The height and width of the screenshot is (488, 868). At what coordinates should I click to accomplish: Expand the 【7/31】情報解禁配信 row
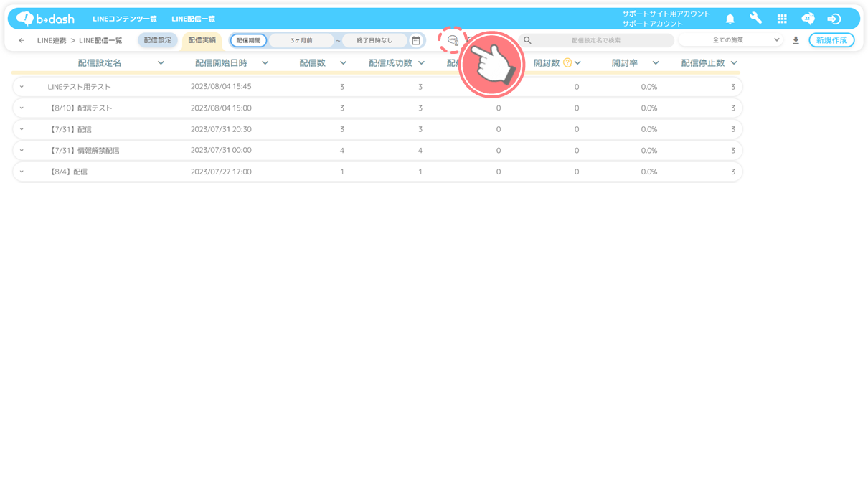[22, 151]
